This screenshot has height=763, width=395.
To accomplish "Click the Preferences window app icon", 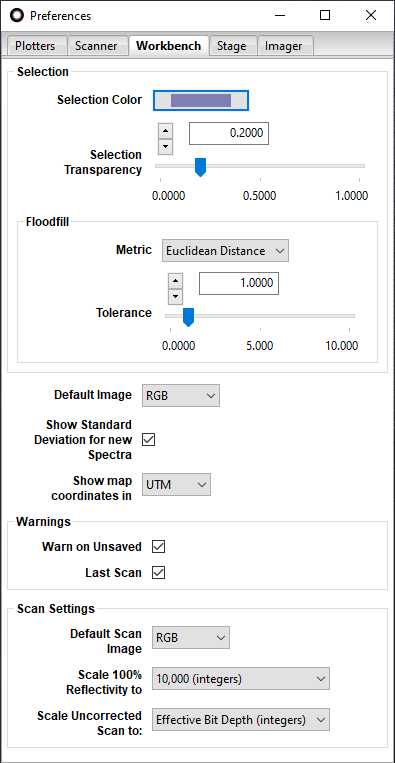I will (x=17, y=16).
